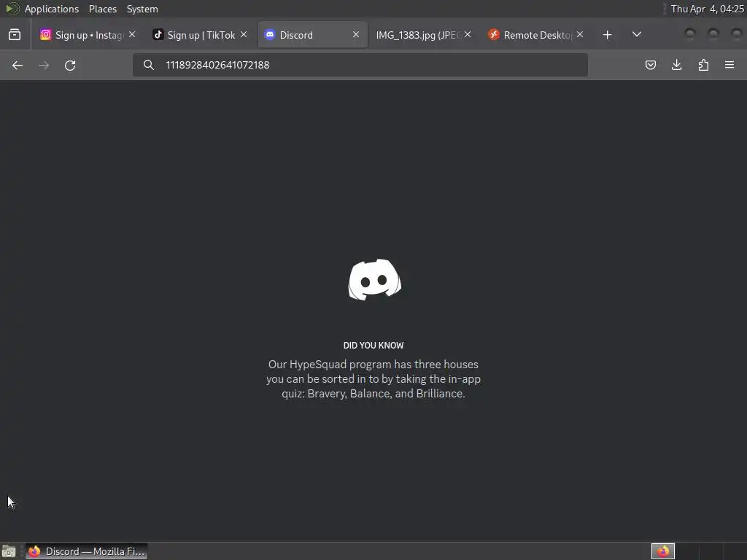Open a new tab with plus button
747x560 pixels.
click(607, 35)
